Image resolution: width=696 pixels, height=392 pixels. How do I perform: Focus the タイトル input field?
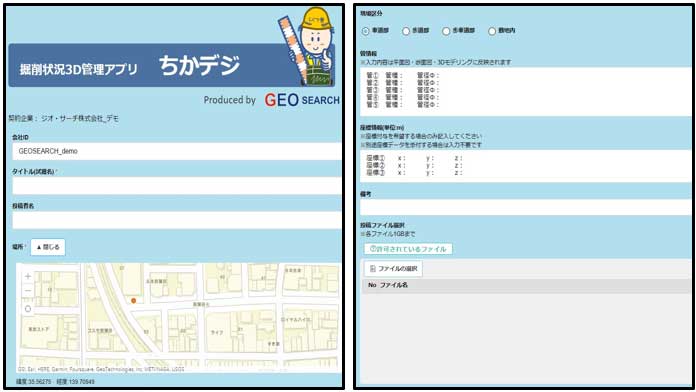pyautogui.click(x=177, y=186)
